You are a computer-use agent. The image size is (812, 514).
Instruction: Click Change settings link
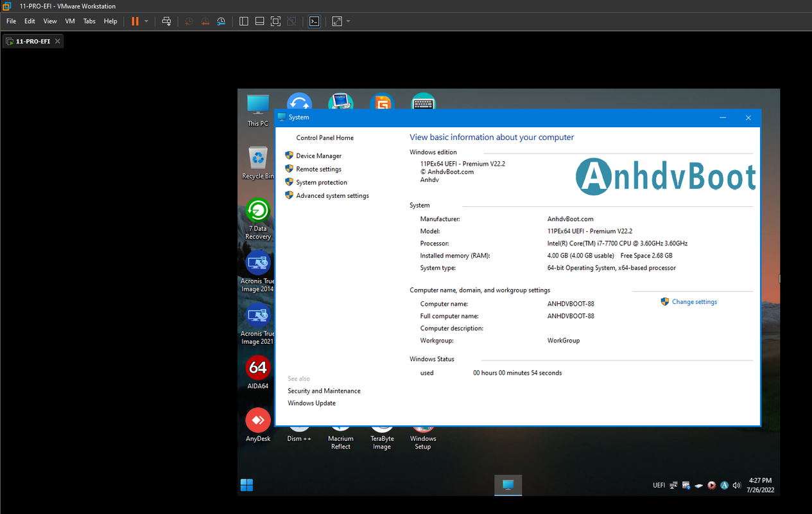click(x=695, y=302)
